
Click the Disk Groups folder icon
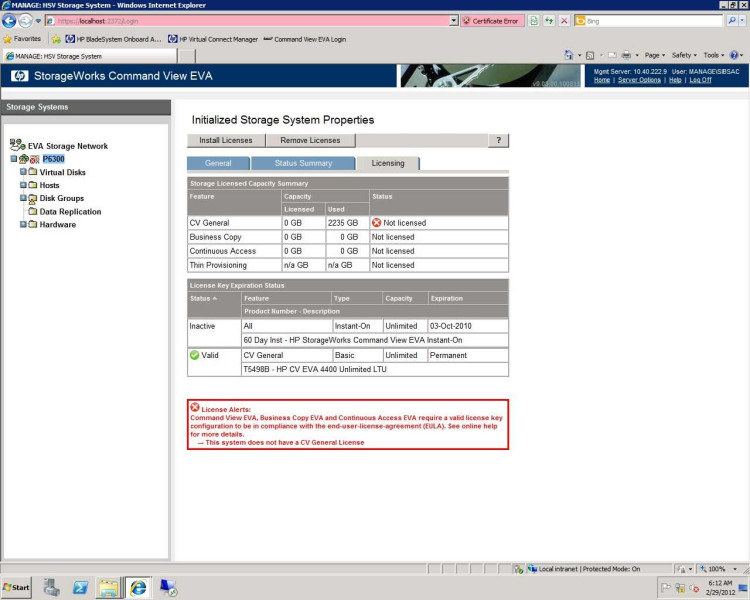point(33,199)
